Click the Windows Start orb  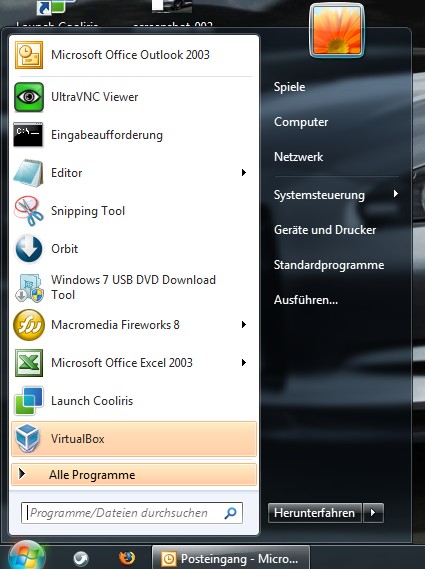(x=27, y=556)
